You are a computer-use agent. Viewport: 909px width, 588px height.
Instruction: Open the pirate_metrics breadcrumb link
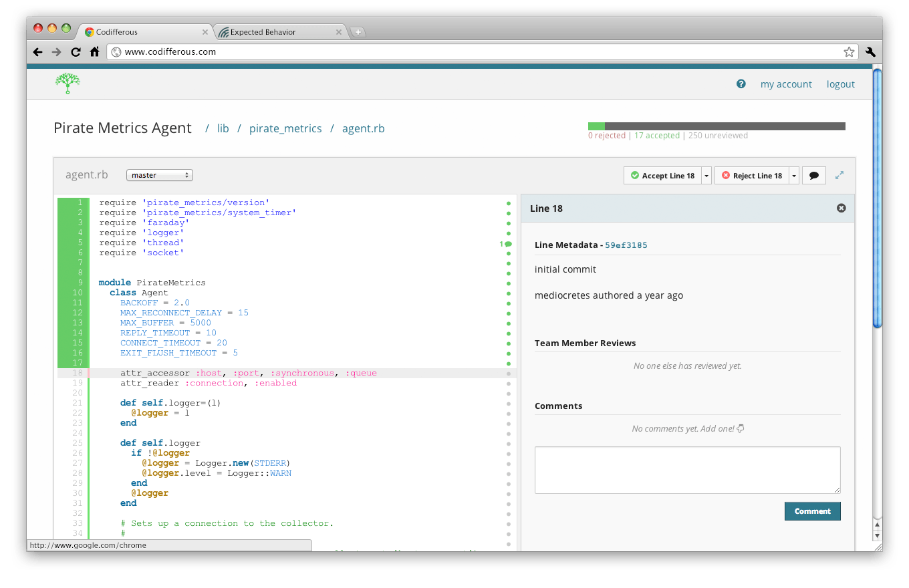pyautogui.click(x=285, y=128)
